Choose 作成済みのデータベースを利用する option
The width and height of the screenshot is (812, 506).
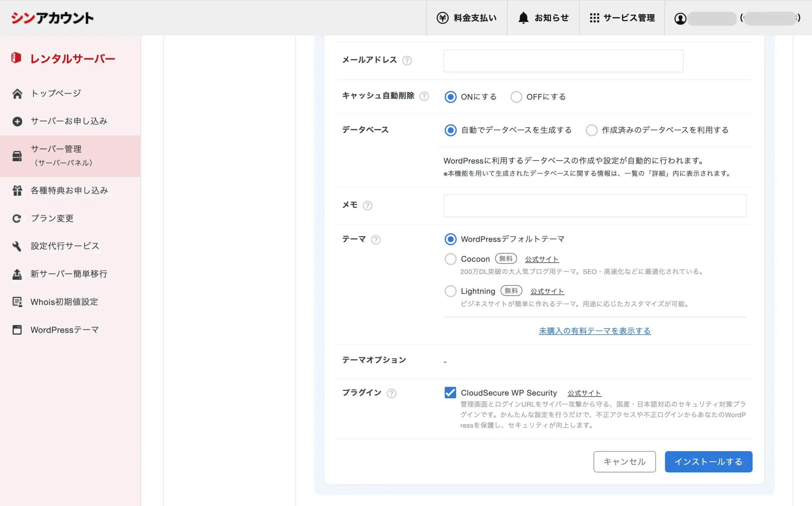591,130
